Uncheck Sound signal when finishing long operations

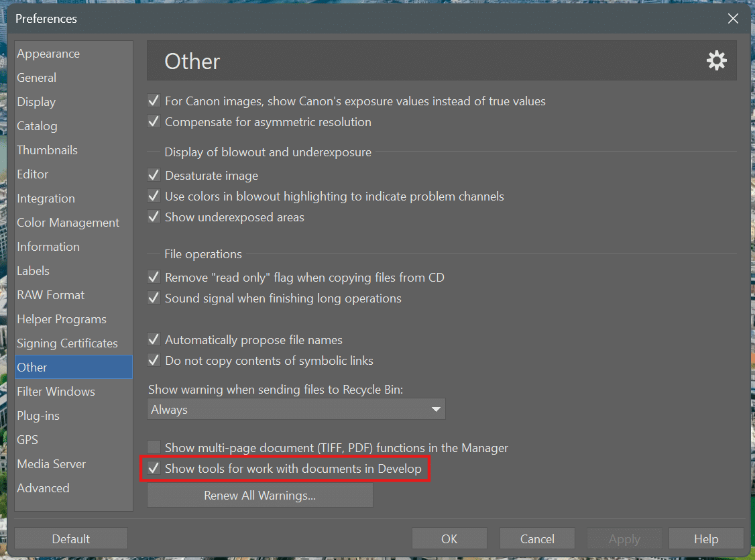pyautogui.click(x=154, y=298)
